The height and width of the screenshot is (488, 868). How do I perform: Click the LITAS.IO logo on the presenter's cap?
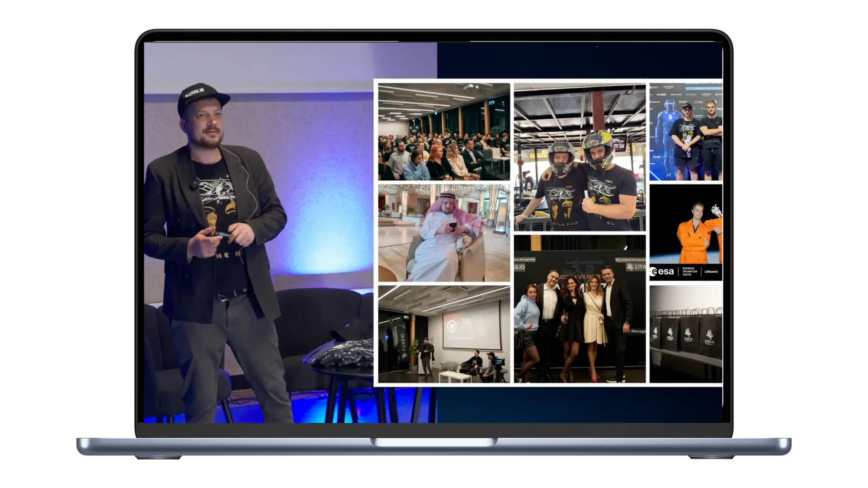194,93
